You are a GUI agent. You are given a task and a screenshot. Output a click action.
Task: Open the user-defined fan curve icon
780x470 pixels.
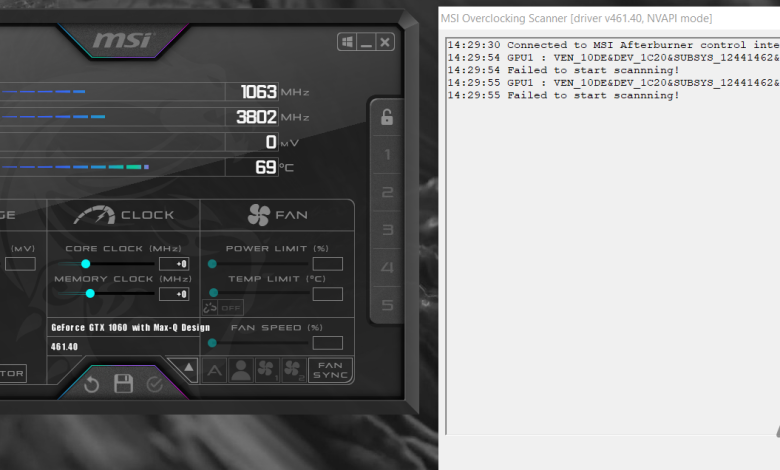[x=241, y=371]
